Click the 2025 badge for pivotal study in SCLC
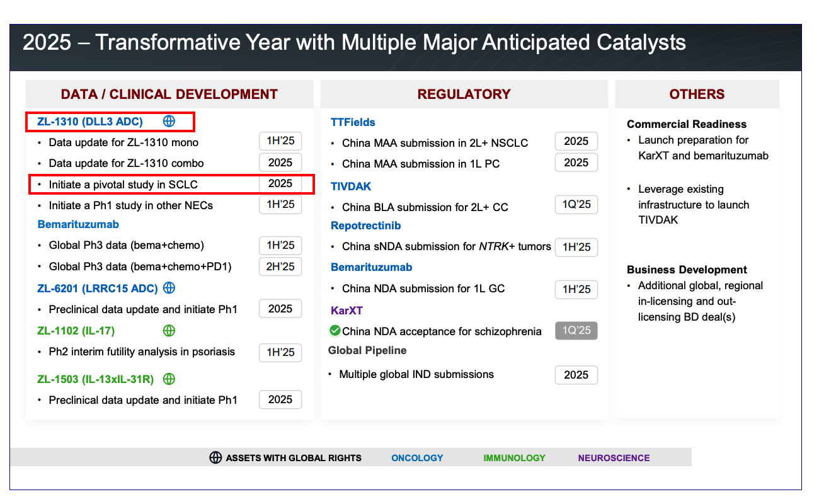Viewport: 819px width, 504px height. point(280,183)
